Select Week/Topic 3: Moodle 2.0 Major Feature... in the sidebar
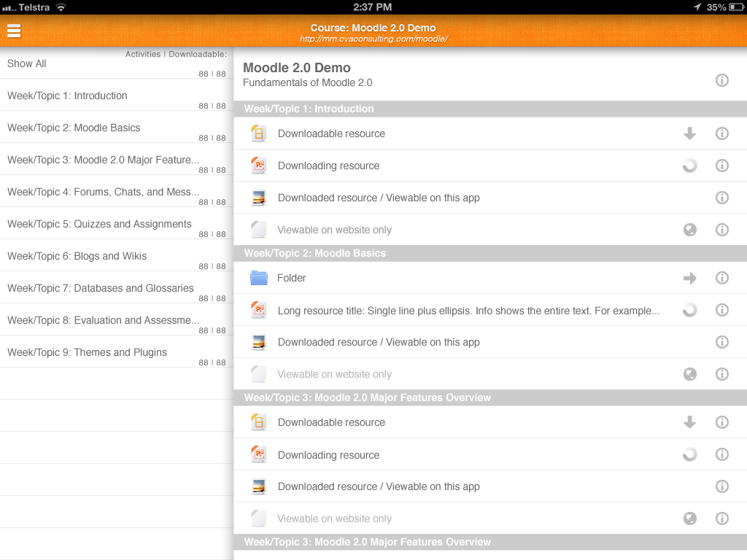 click(x=117, y=160)
